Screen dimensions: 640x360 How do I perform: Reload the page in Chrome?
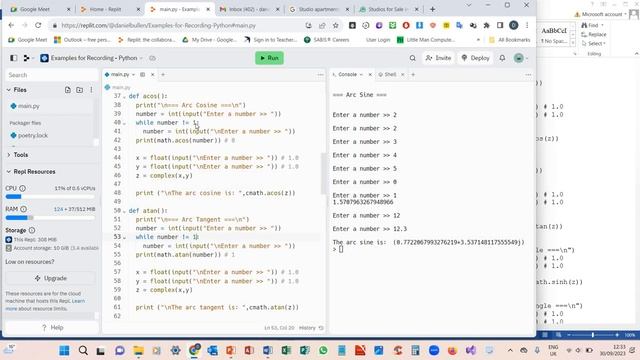(x=38, y=25)
